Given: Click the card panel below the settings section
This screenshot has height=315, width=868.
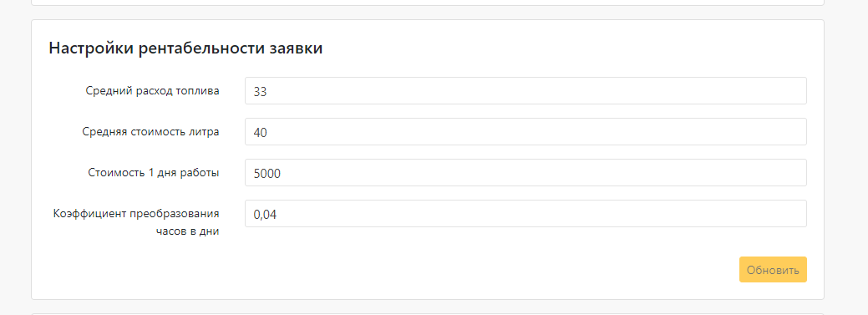Looking at the screenshot, I should 428,313.
